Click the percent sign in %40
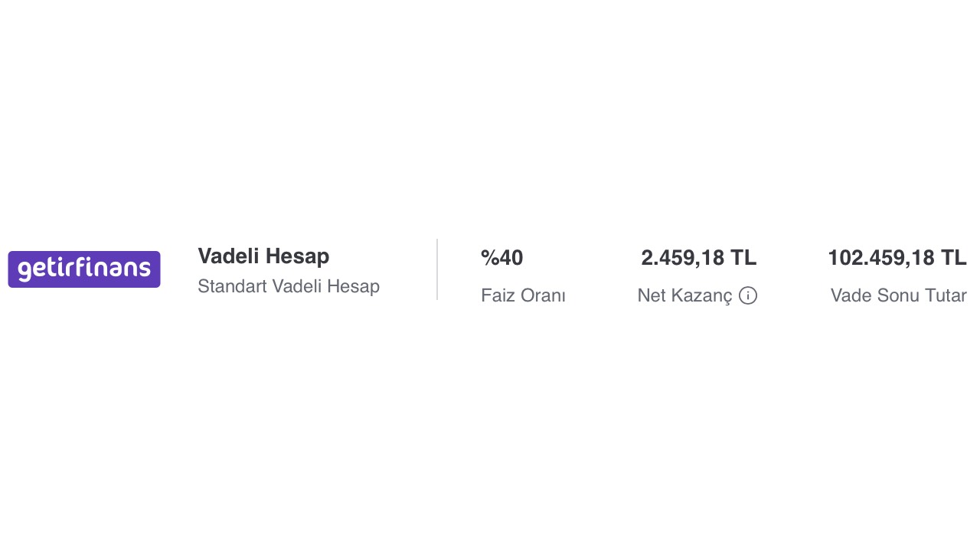This screenshot has height=551, width=980. [x=489, y=259]
